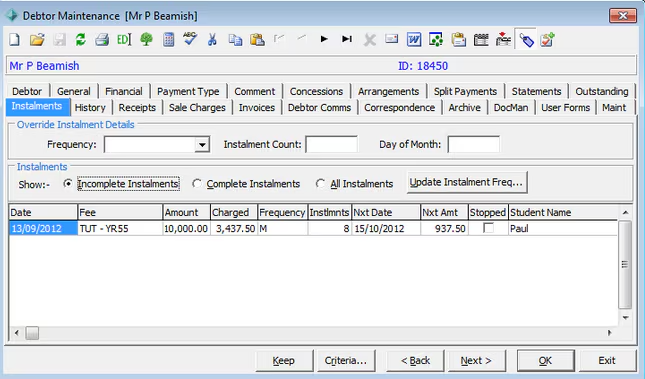Screen dimensions: 645x379
Task: Open the DocMan tab
Action: [x=511, y=108]
